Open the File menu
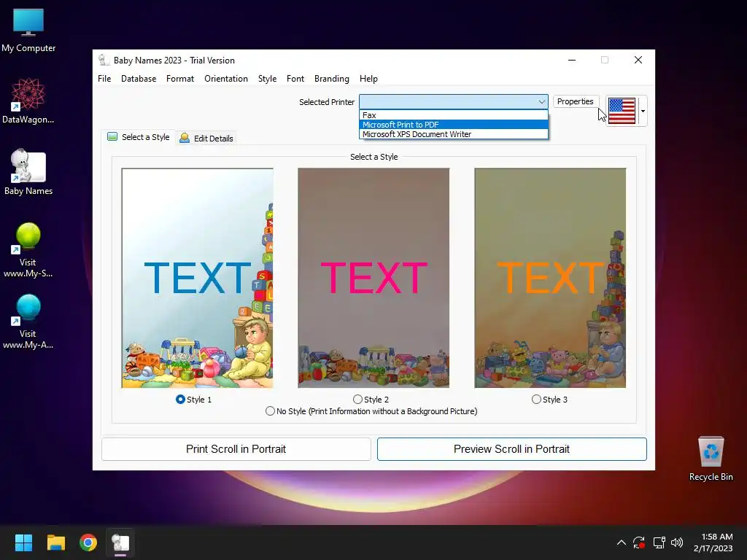 coord(104,79)
